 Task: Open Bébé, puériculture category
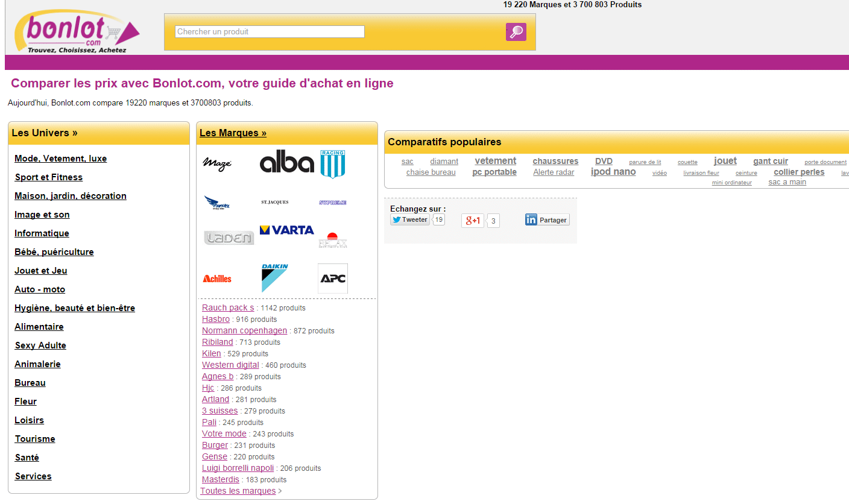pyautogui.click(x=54, y=252)
